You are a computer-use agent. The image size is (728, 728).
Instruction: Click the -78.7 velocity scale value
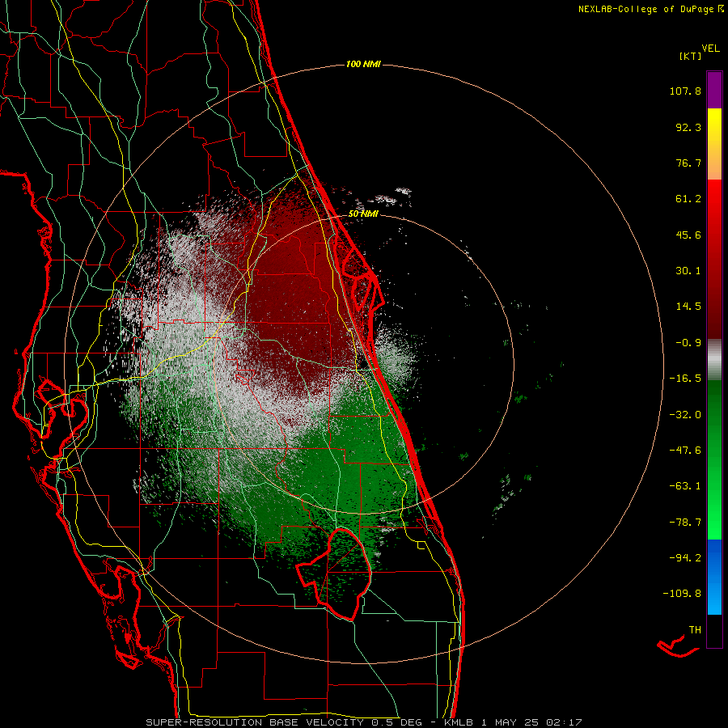coord(685,523)
